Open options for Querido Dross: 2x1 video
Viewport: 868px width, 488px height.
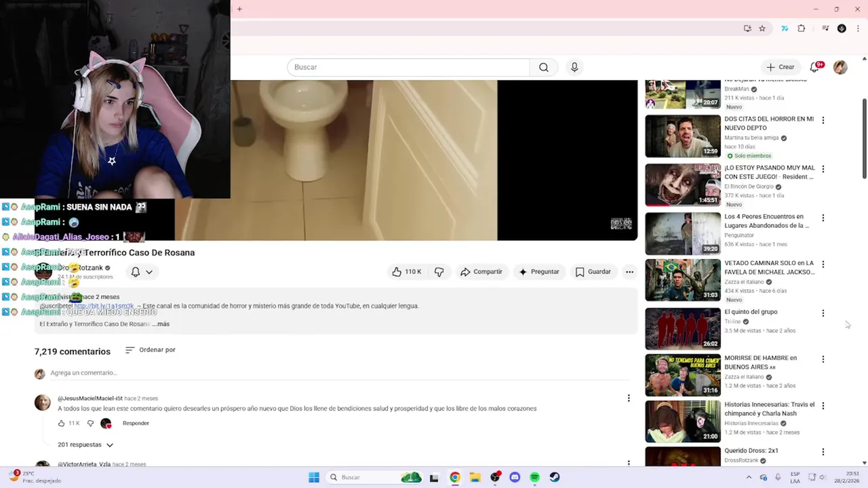pos(823,451)
